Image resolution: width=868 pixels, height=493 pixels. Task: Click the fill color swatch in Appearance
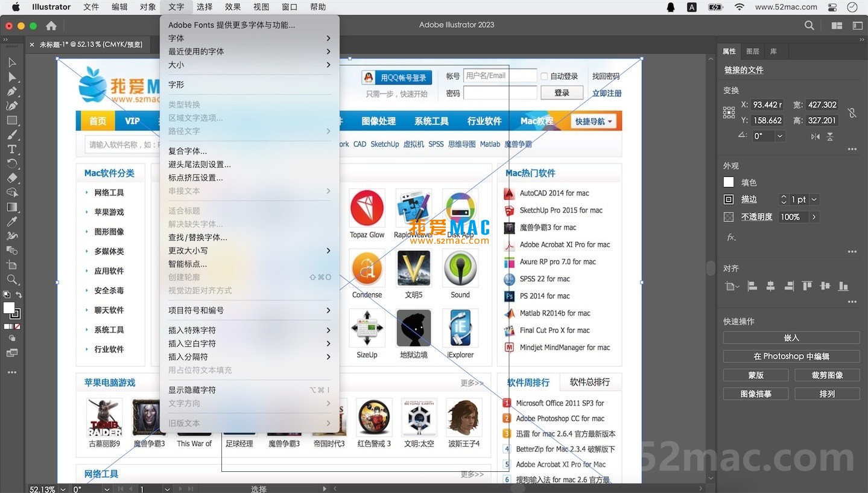pyautogui.click(x=729, y=182)
